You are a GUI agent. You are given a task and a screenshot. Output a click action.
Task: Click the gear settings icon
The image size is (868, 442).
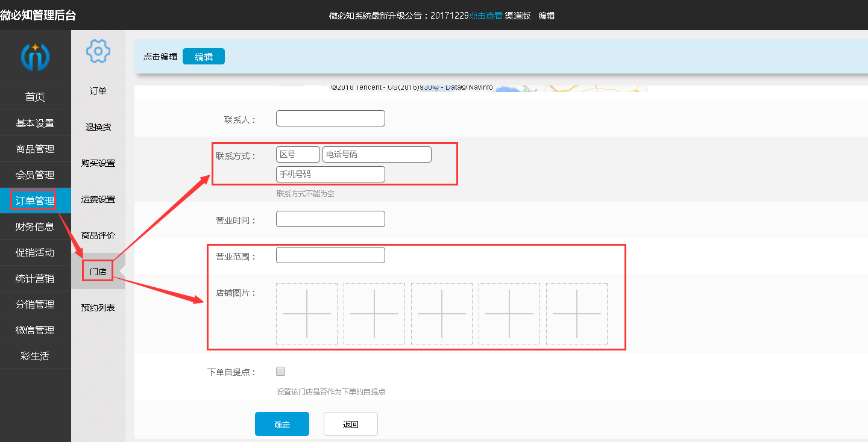click(98, 51)
